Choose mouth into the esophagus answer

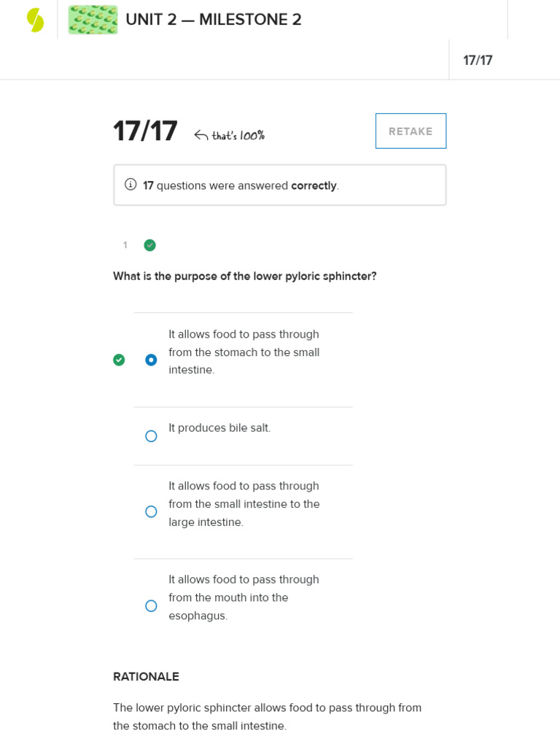click(151, 605)
